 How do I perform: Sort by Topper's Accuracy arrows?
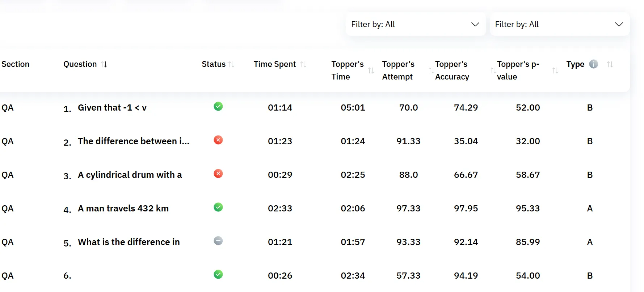(x=493, y=70)
